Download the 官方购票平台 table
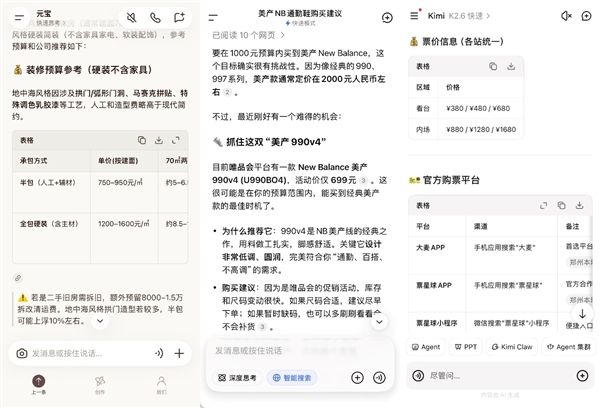The width and height of the screenshot is (600, 408). coord(579,206)
